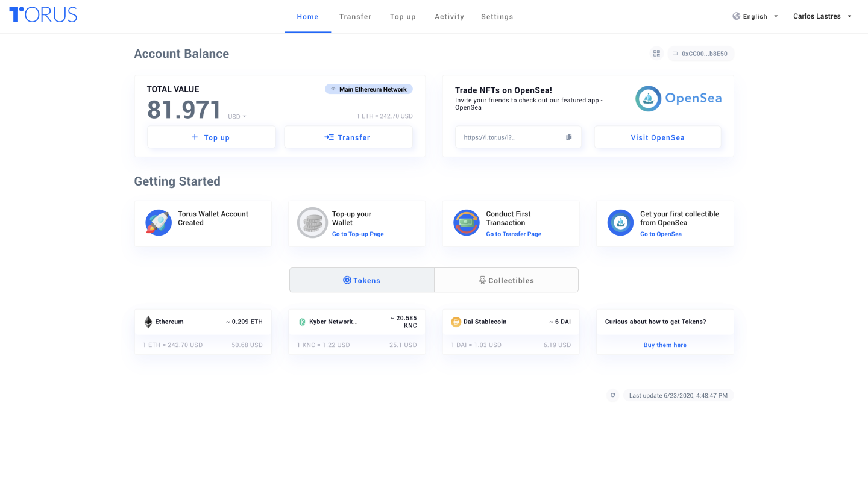This screenshot has height=500, width=868.
Task: Click the Buy them here link
Action: (665, 345)
